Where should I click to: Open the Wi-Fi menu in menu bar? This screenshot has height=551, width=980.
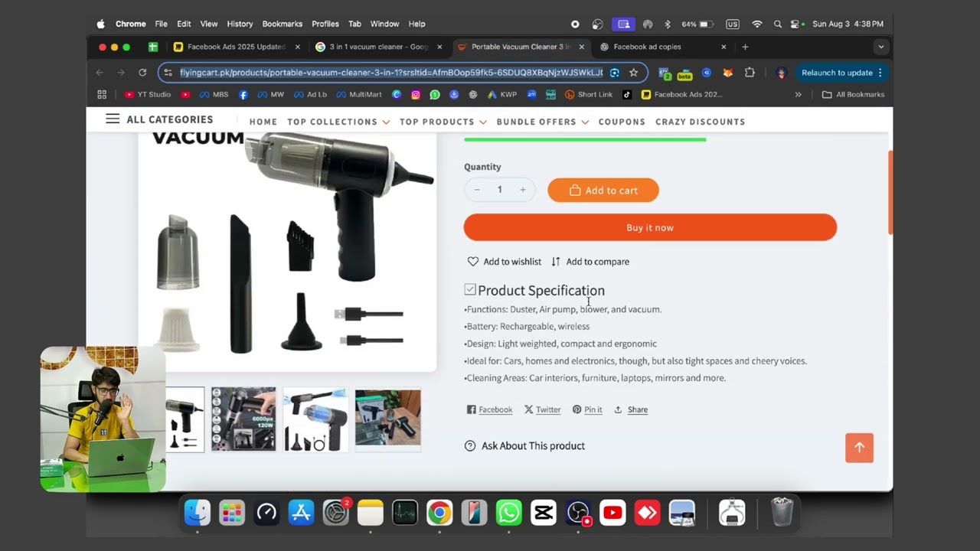click(x=757, y=24)
